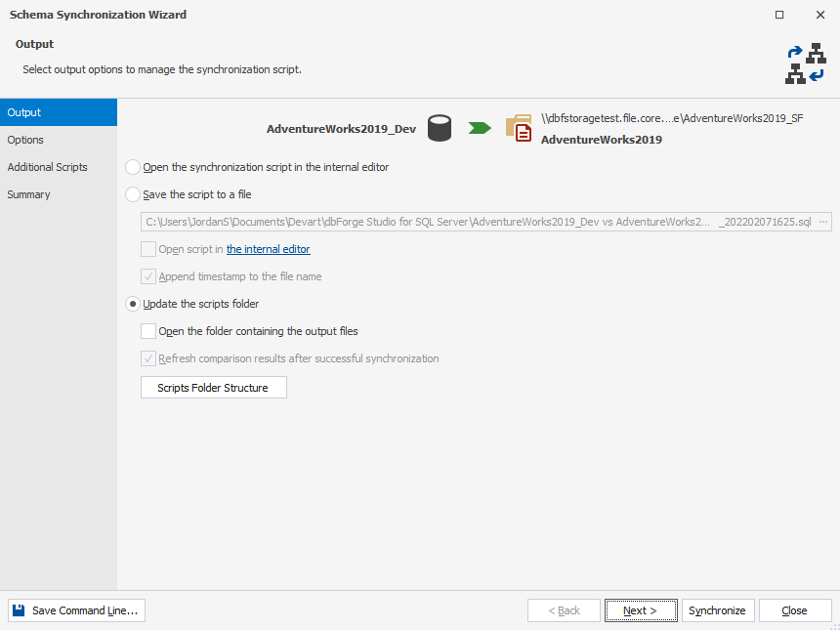Proceed with the Next button
Viewport: 840px width, 630px height.
641,610
